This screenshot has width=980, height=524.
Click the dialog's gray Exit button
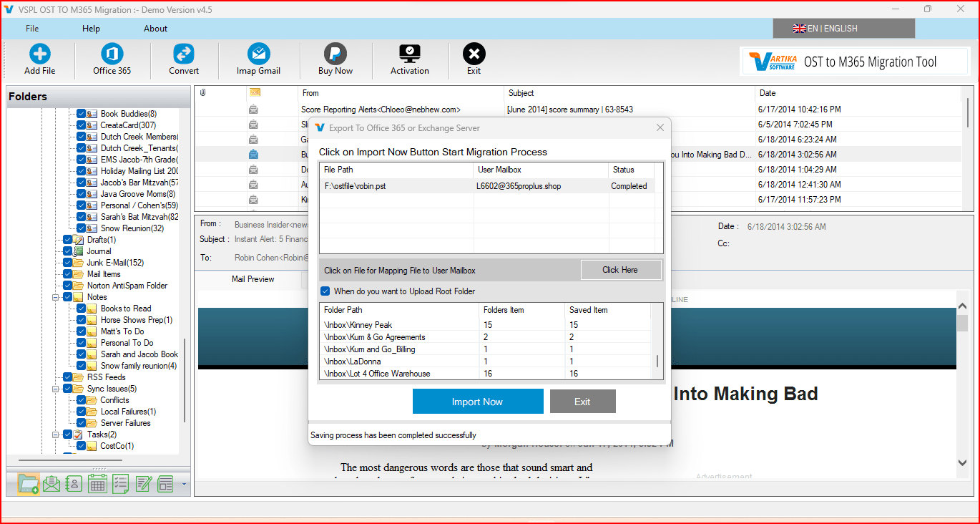click(582, 402)
